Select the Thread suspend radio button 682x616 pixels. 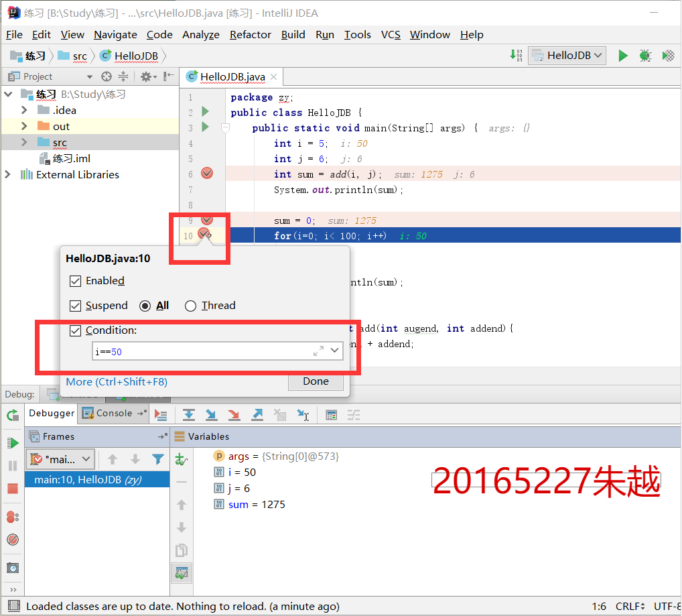pyautogui.click(x=190, y=306)
